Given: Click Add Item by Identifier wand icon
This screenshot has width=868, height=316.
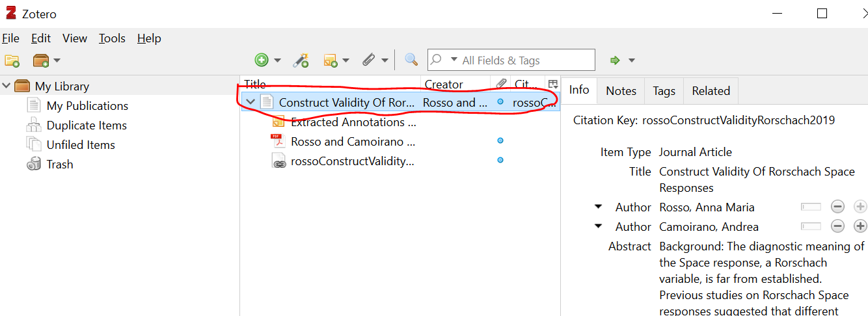Looking at the screenshot, I should (x=300, y=60).
